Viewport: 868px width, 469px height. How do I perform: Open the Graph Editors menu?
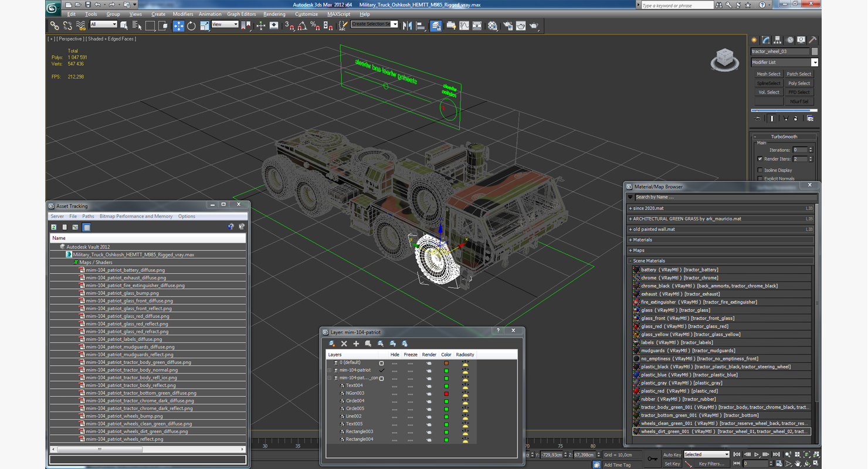241,14
